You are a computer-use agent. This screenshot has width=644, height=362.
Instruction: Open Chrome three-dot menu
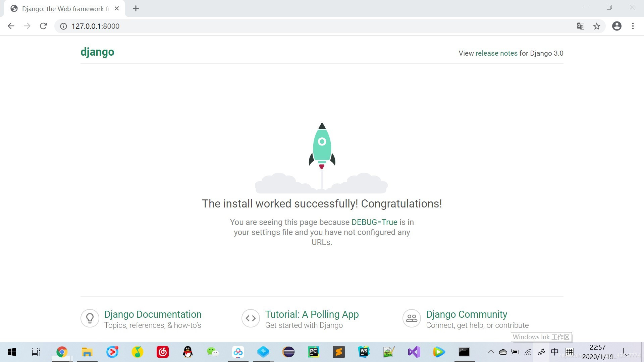tap(633, 26)
